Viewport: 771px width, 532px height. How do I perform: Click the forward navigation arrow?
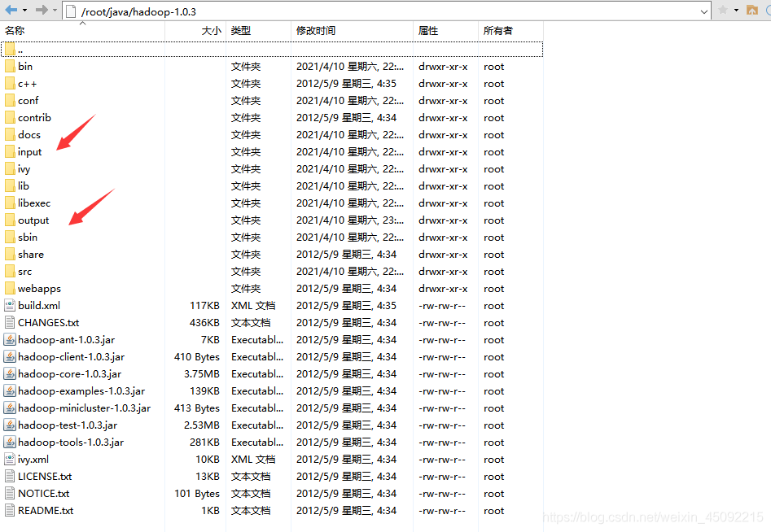(x=41, y=11)
